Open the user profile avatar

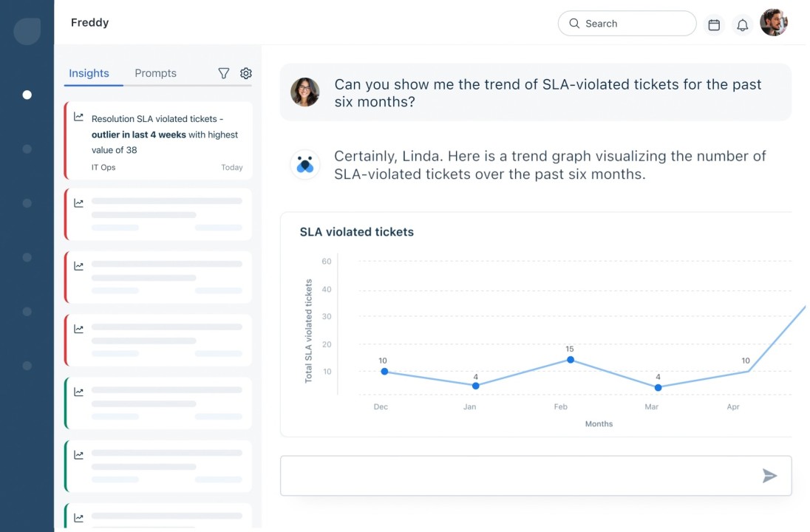pyautogui.click(x=774, y=23)
